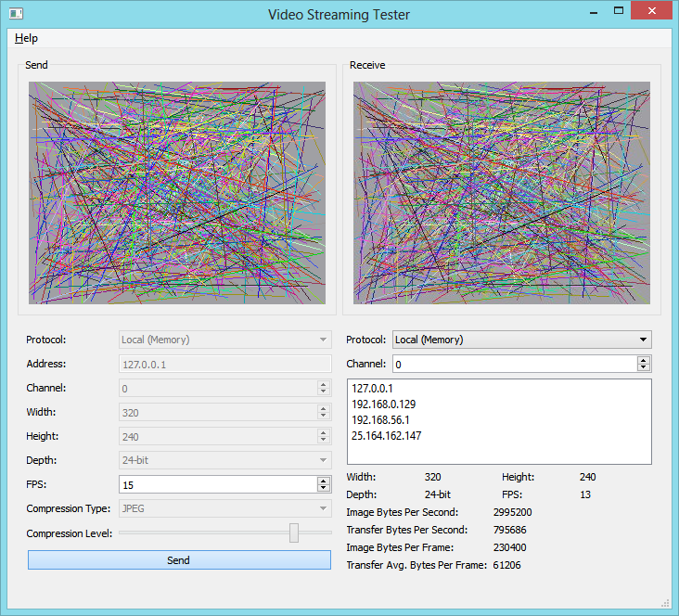Image resolution: width=679 pixels, height=616 pixels.
Task: Select 127.0.0.1 in the address list
Action: point(373,388)
